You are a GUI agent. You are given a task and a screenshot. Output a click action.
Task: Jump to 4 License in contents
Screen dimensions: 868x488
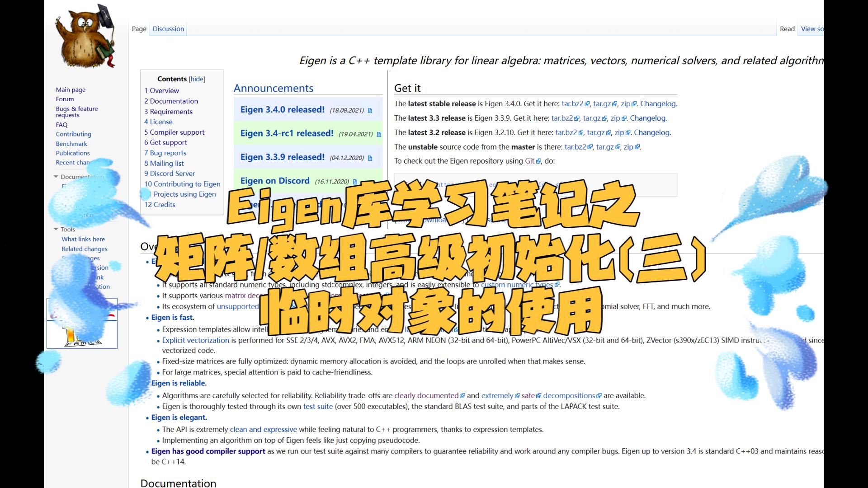(x=158, y=122)
